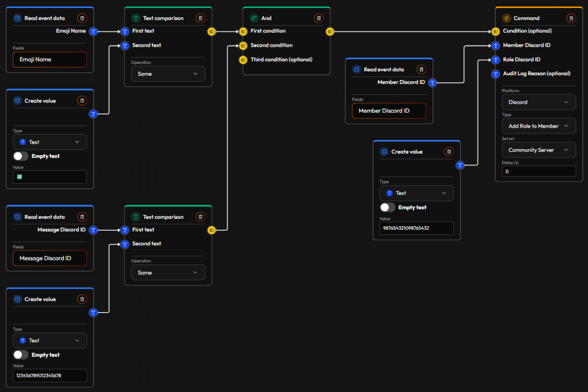Delete the Command node

pos(571,18)
